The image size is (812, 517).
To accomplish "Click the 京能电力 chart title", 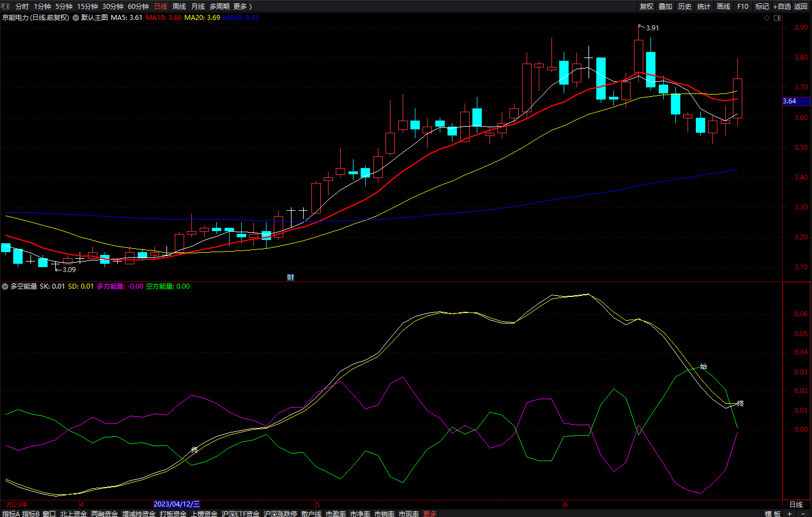I will [x=36, y=18].
